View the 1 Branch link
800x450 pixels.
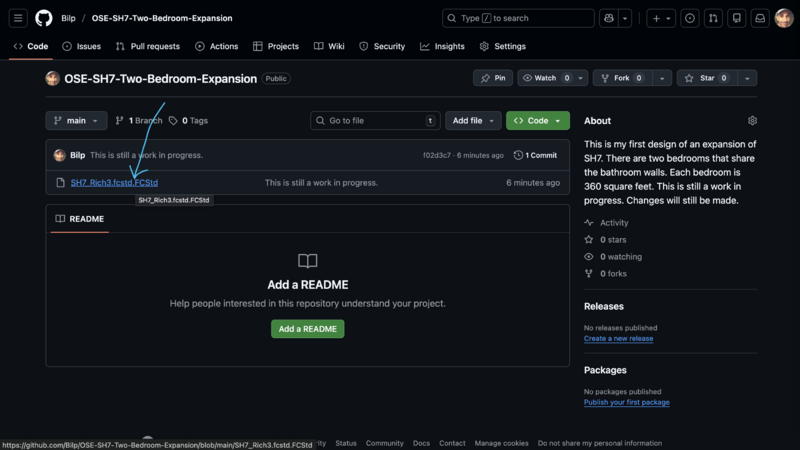pyautogui.click(x=139, y=120)
